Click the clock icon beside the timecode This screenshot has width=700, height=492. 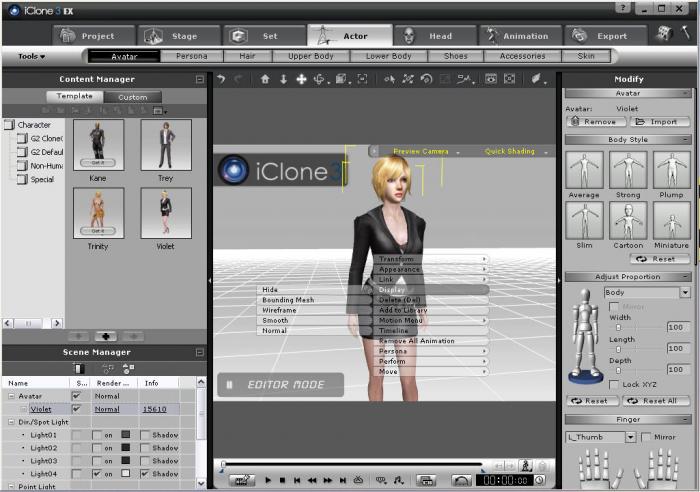pyautogui.click(x=539, y=480)
